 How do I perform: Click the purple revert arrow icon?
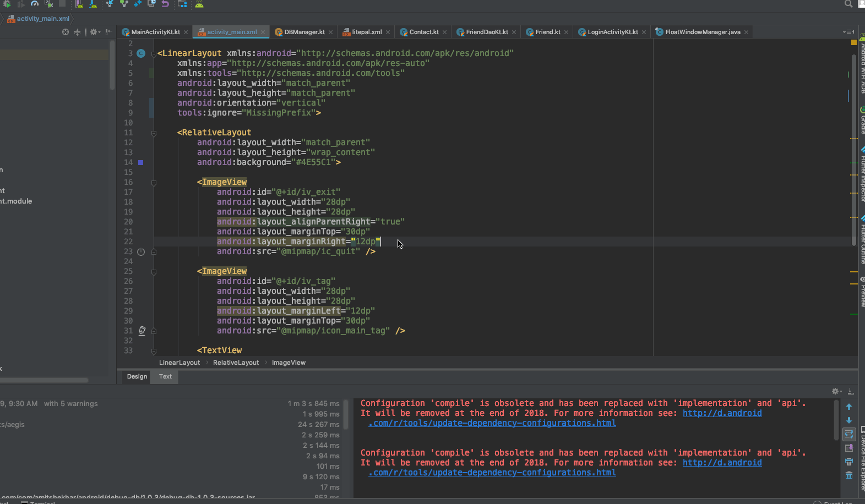(165, 4)
